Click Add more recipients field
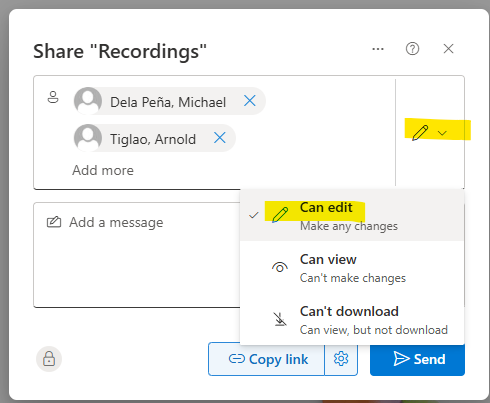The width and height of the screenshot is (490, 403). [103, 170]
